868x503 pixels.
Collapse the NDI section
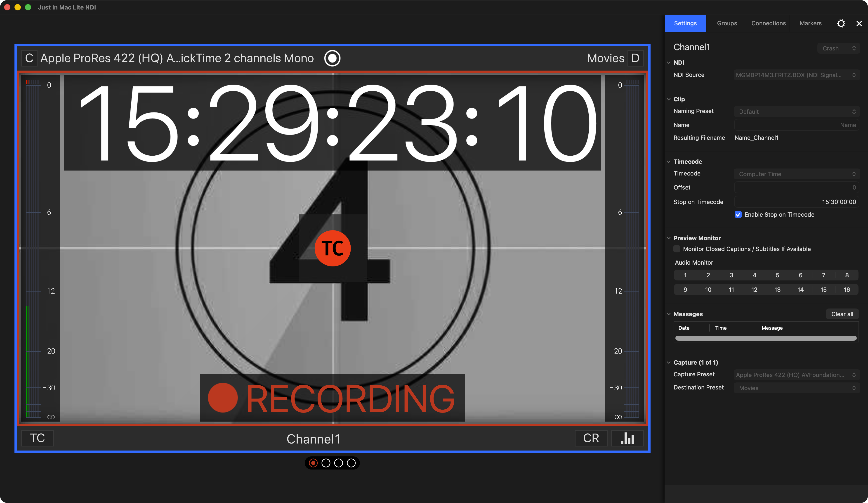(669, 62)
